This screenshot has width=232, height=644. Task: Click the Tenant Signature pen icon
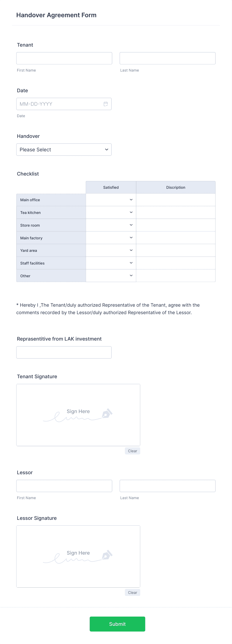107,413
